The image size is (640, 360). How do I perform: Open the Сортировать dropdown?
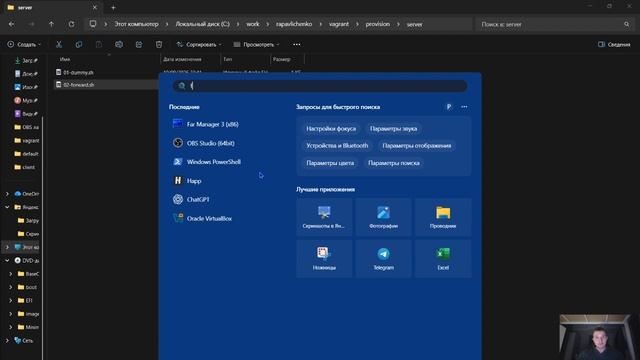[199, 44]
